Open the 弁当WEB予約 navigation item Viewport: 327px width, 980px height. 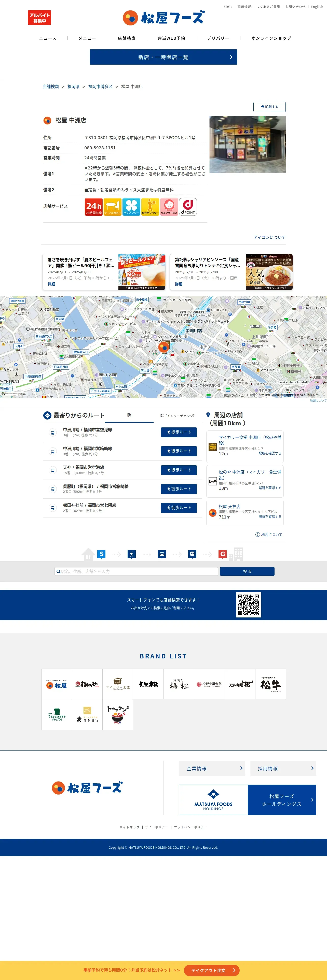(171, 38)
